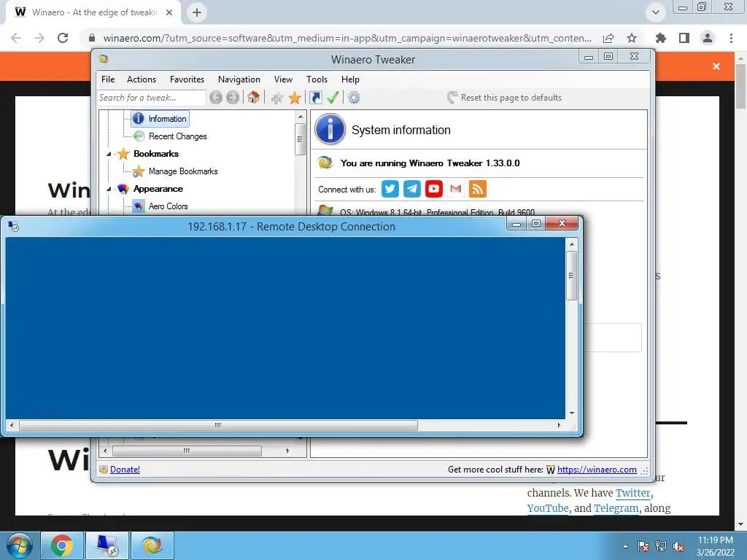This screenshot has height=560, width=747.
Task: Click Remote Desktop horizontal scrollbar thumb
Action: [x=218, y=425]
